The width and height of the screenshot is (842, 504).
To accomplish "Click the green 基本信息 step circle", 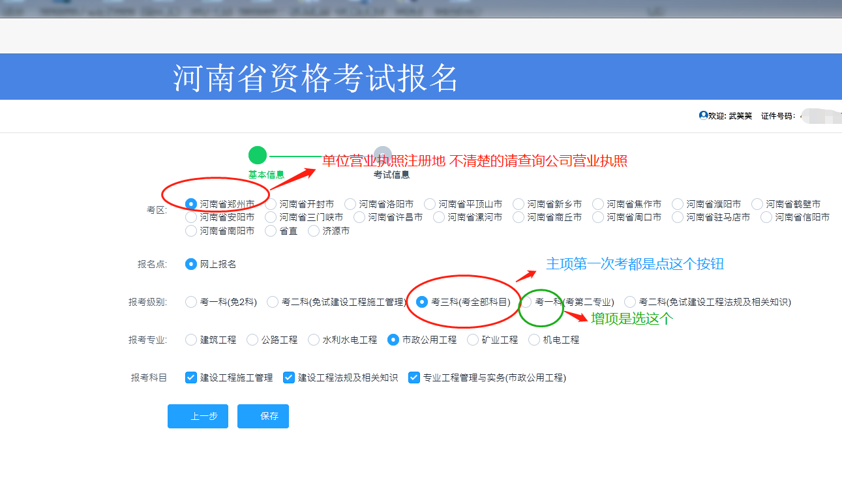I will pyautogui.click(x=258, y=155).
